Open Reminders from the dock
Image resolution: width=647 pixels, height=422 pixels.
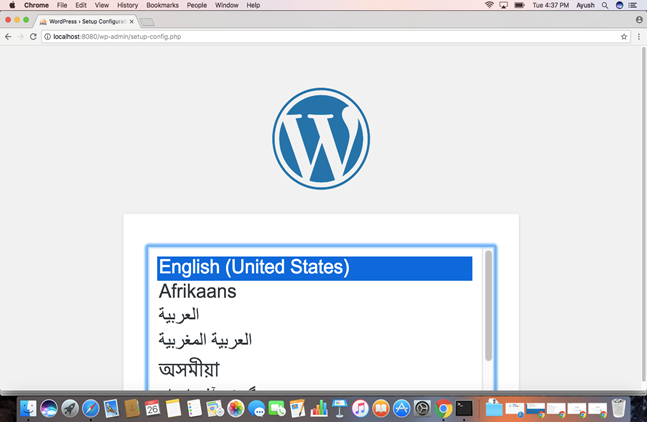tap(194, 409)
